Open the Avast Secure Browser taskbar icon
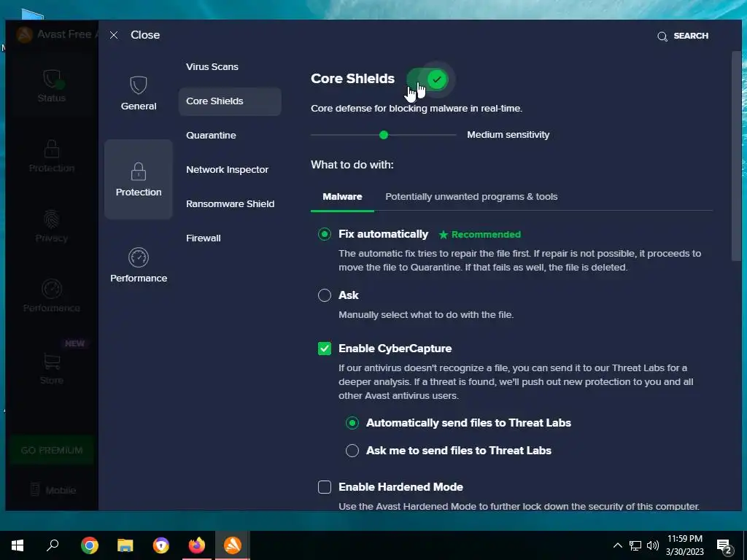This screenshot has width=747, height=560. click(x=160, y=545)
